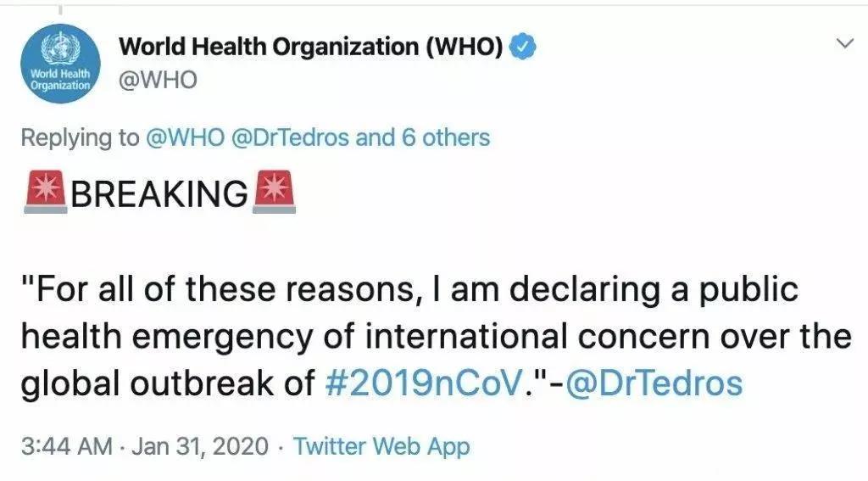Click the siren emoji after BREAKING
Viewport: 868px width, 481px height.
(274, 192)
